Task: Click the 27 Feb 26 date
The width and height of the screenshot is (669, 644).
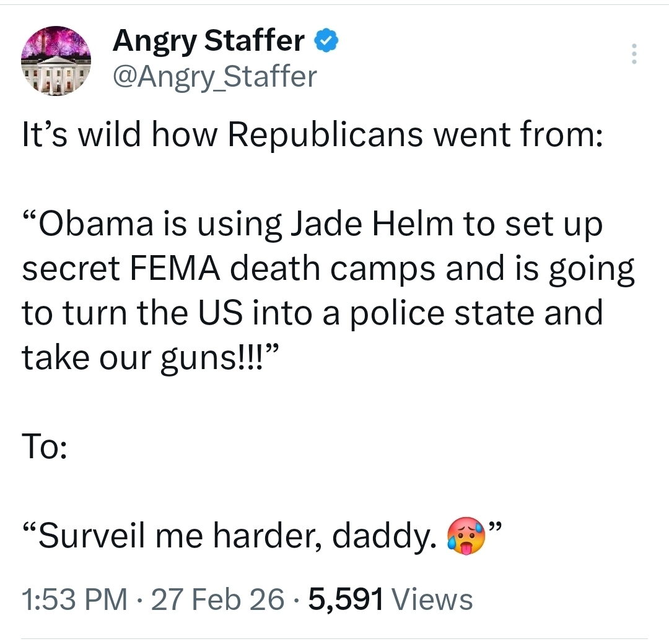Action: 218,599
